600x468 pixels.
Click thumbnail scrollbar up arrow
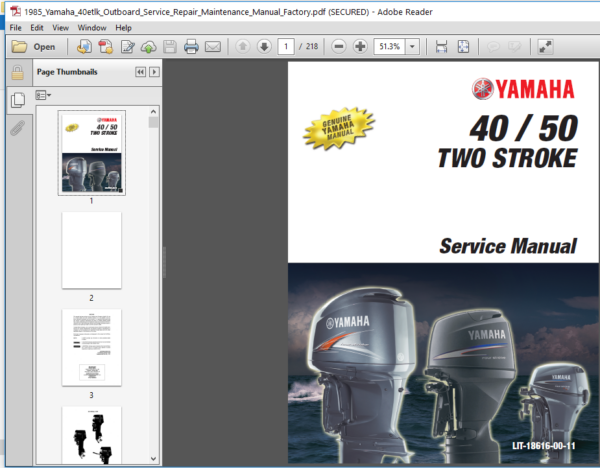pyautogui.click(x=153, y=111)
